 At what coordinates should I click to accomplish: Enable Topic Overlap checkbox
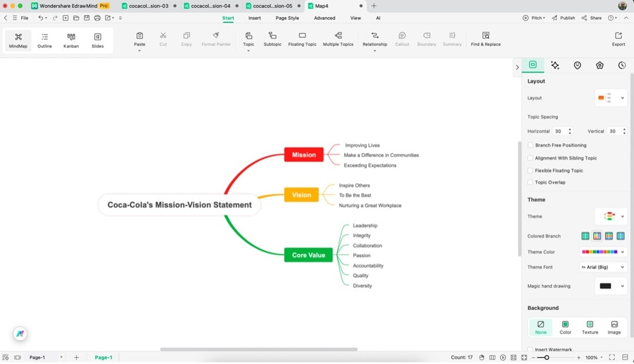[530, 183]
